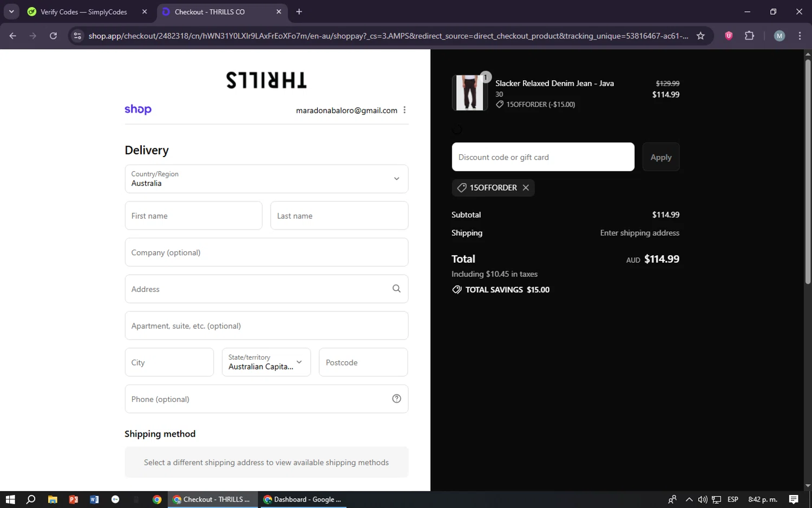This screenshot has height=508, width=812.
Task: Close the Checkout THRILLS CO tab
Action: click(279, 11)
